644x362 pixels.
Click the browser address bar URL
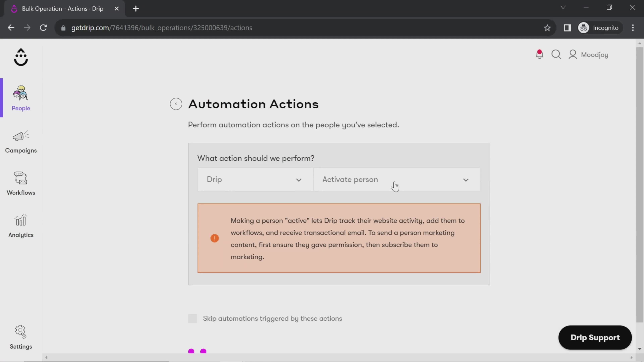click(x=162, y=28)
